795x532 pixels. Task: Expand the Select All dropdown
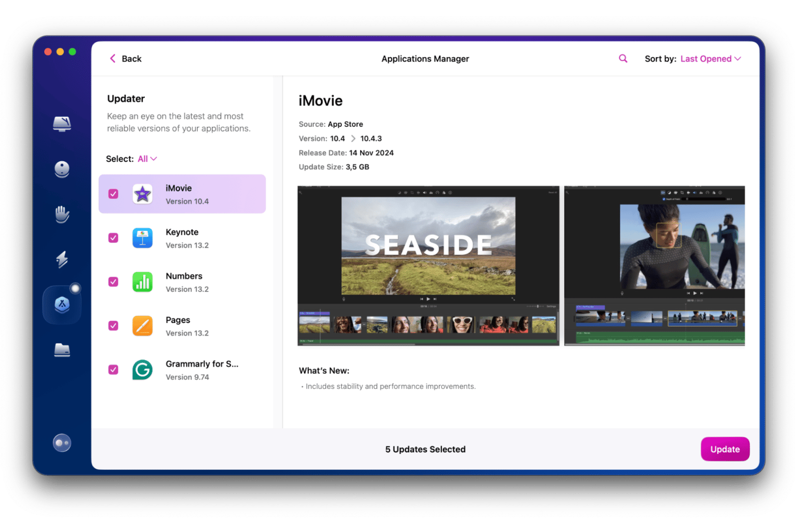(x=147, y=159)
